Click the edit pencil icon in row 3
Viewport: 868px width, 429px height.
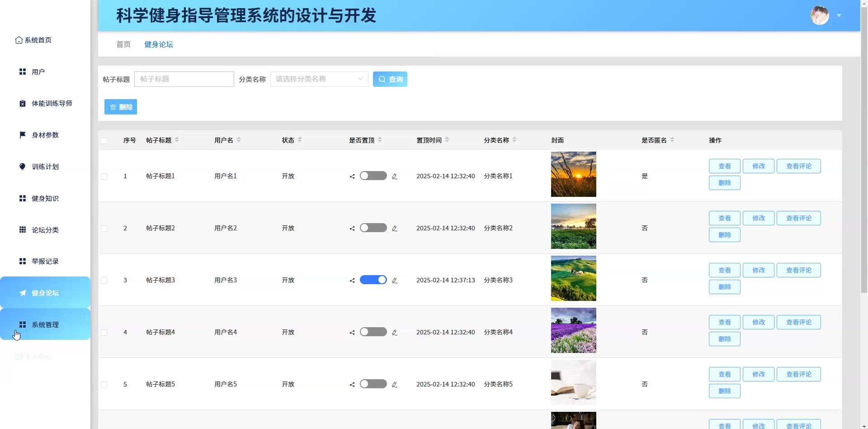(395, 281)
